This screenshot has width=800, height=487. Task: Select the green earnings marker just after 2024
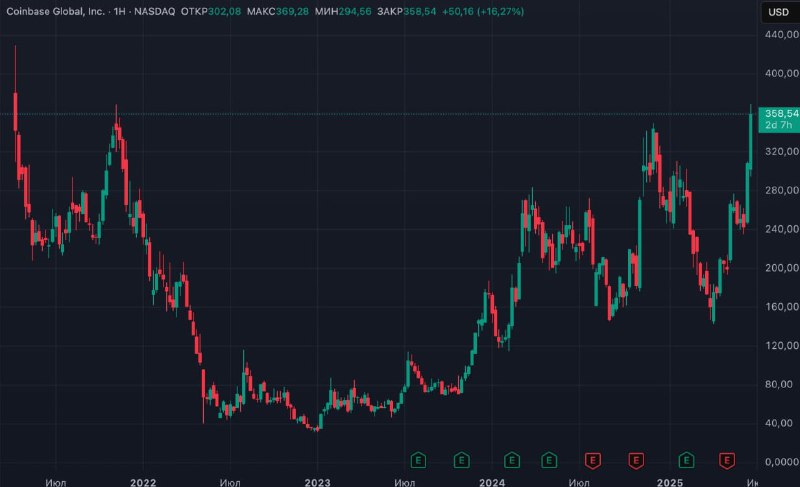(x=512, y=460)
